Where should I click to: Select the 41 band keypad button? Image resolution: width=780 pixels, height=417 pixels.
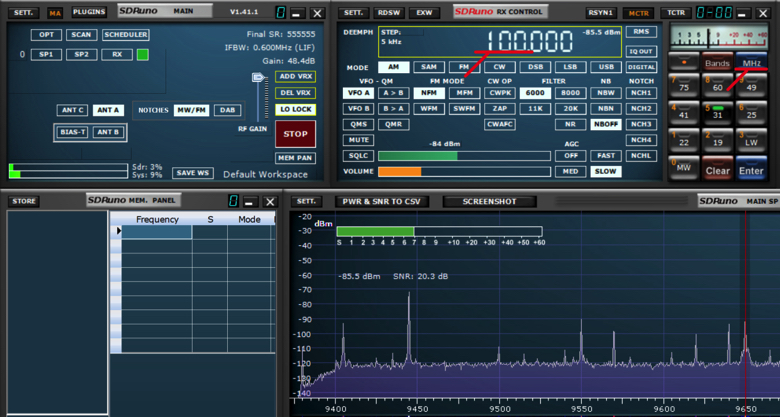[683, 112]
